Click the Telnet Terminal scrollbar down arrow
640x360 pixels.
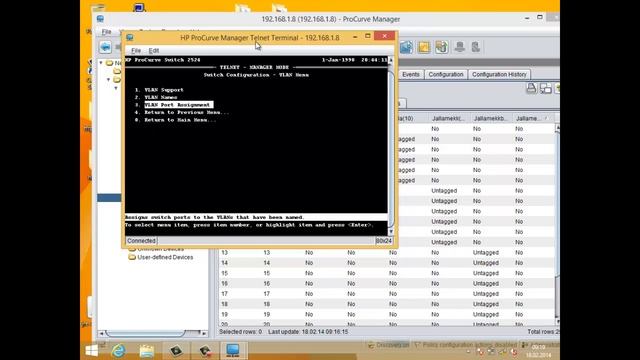tap(391, 231)
